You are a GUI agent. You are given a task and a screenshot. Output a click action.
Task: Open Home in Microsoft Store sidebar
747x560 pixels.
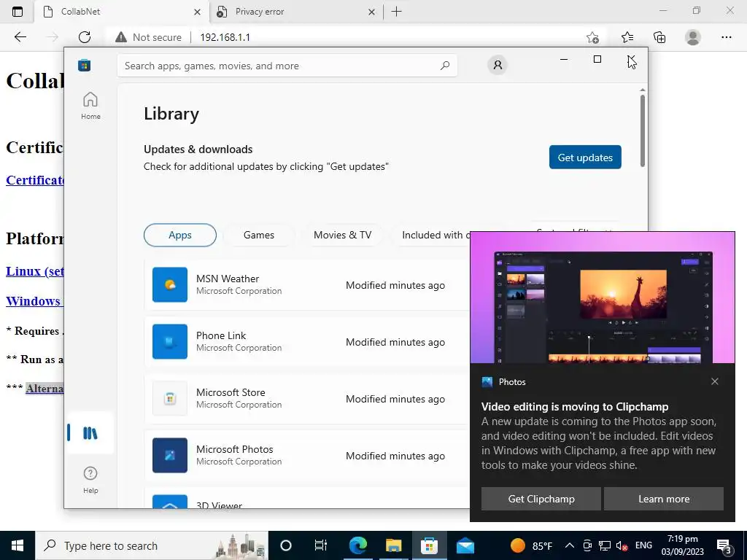coord(90,106)
